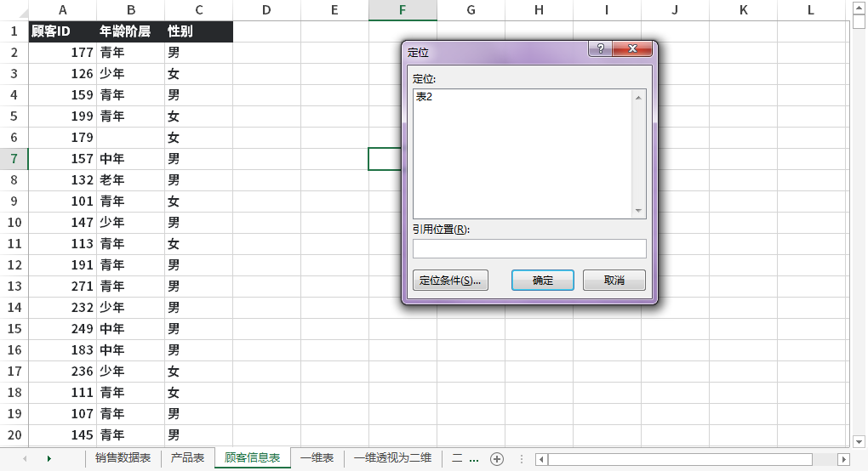Click the cell containing 236
Viewport: 868px width, 471px height.
63,372
